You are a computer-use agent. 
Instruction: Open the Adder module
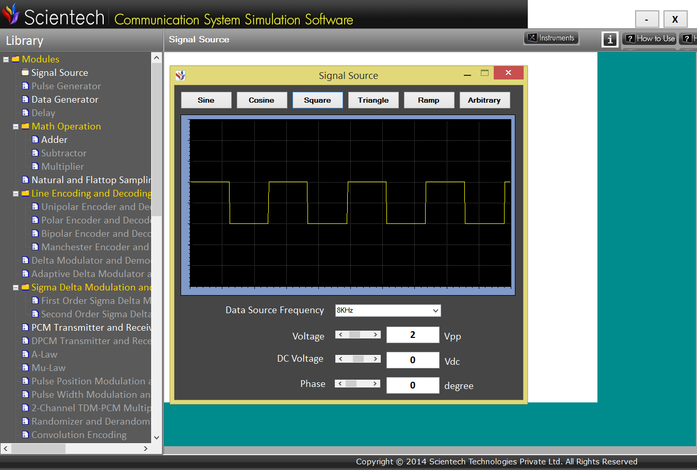tap(54, 140)
